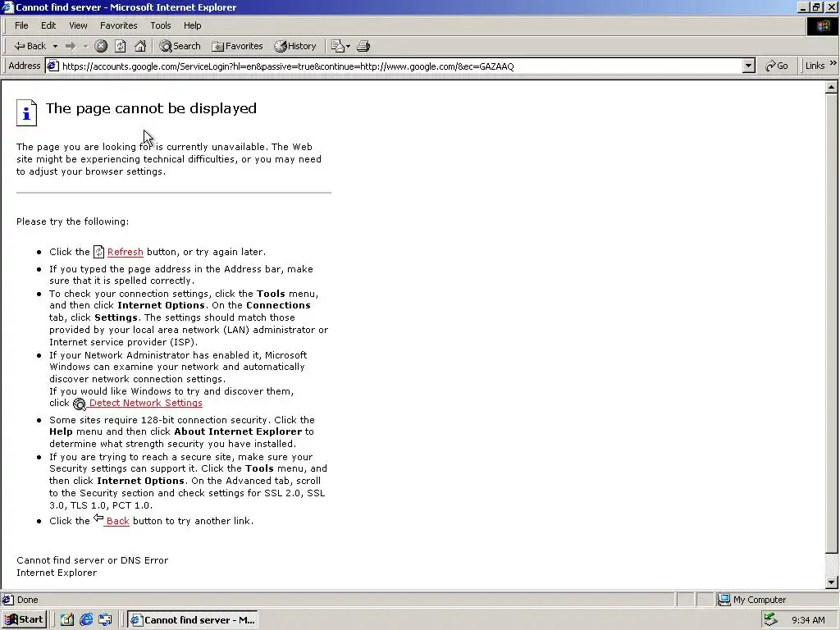
Task: Click the Cannot find server or DNS Error text
Action: (x=92, y=560)
